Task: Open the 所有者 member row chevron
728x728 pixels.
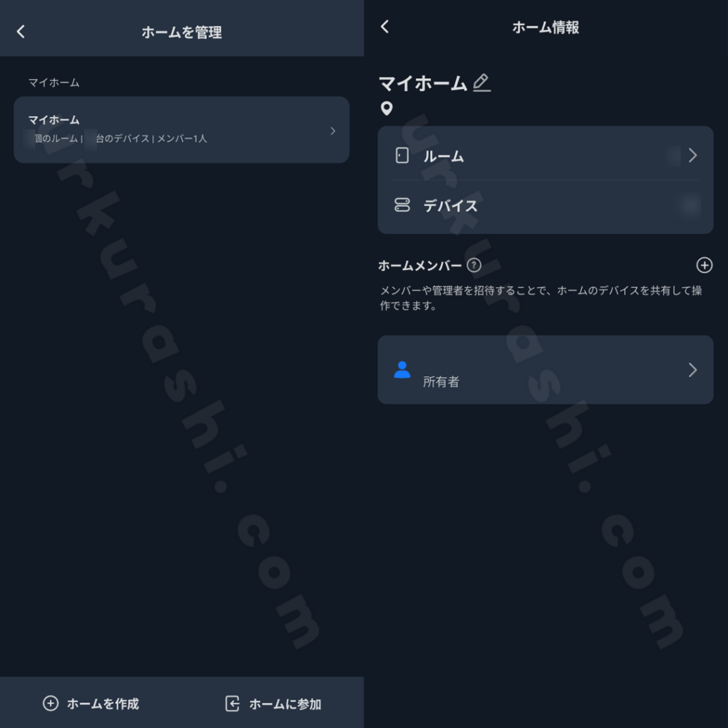Action: pos(692,370)
